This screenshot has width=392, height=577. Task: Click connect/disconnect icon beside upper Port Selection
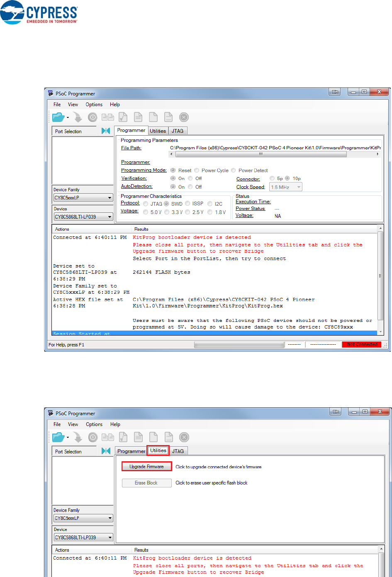[106, 131]
